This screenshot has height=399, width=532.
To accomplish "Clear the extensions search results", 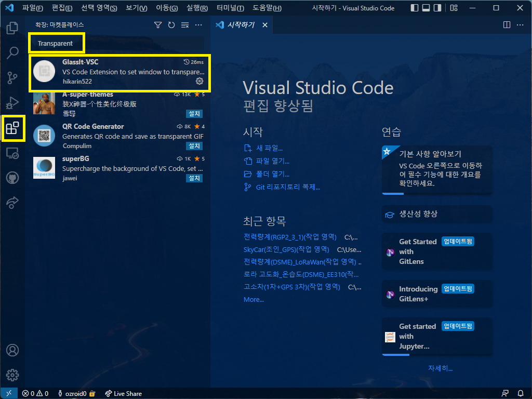I will (x=185, y=25).
